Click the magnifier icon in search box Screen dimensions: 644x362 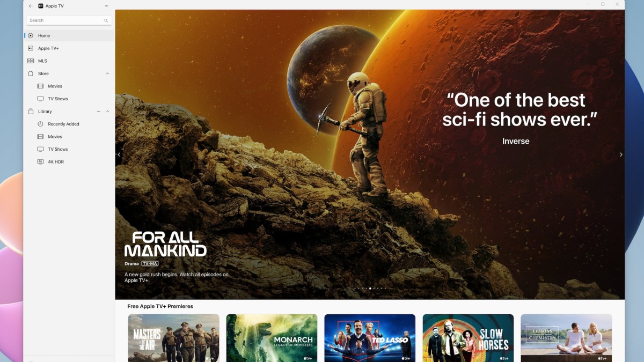[x=106, y=20]
